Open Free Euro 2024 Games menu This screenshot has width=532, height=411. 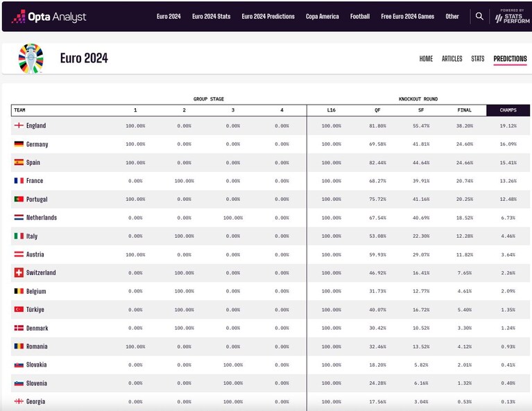click(407, 16)
